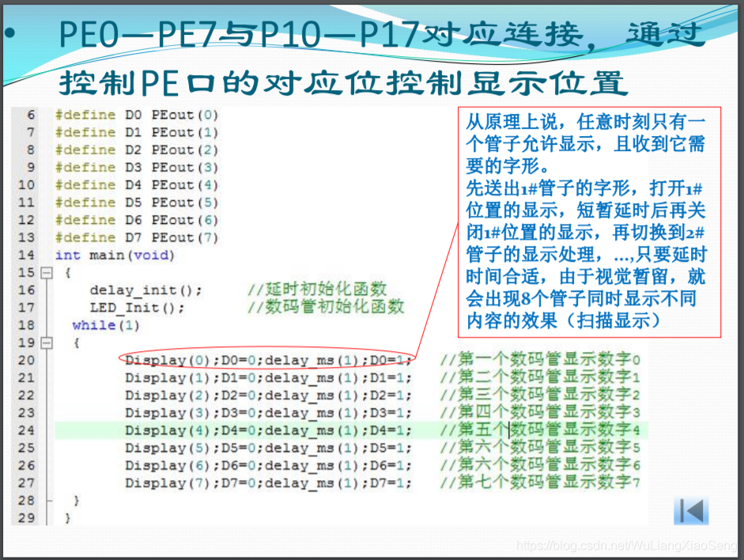The height and width of the screenshot is (560, 744).
Task: Select the "#define D3 PEout(3)" line
Action: pos(137,168)
